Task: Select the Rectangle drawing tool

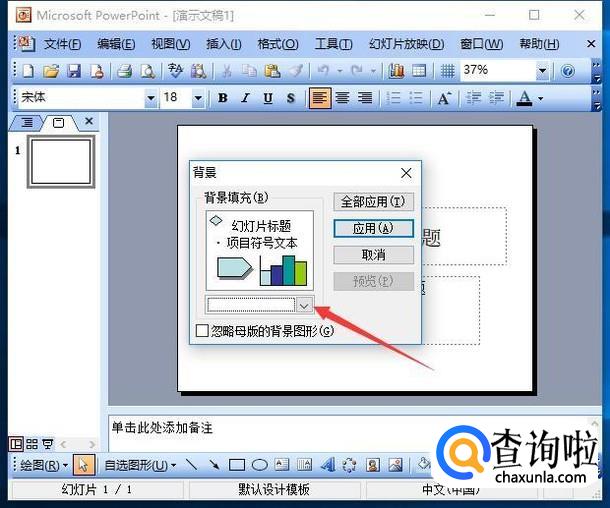Action: point(237,465)
